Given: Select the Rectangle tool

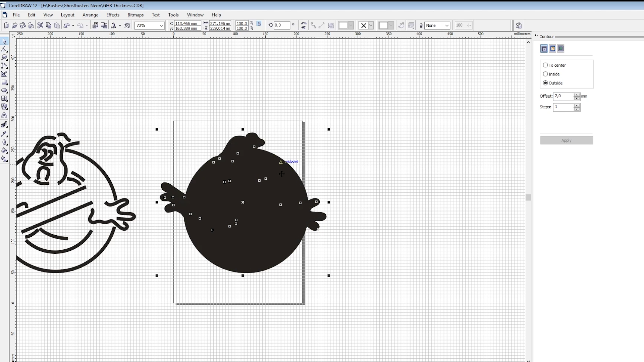Looking at the screenshot, I should click(4, 82).
